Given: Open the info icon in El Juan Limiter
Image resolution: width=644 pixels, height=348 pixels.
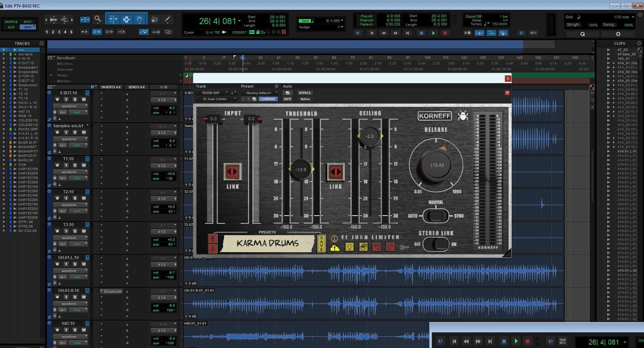Looking at the screenshot, I should pos(334,239).
